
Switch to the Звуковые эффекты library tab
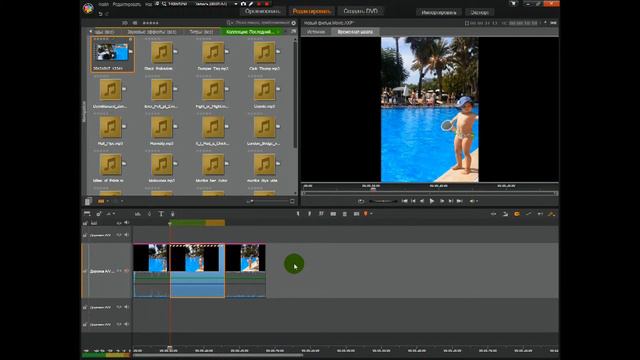[152, 32]
